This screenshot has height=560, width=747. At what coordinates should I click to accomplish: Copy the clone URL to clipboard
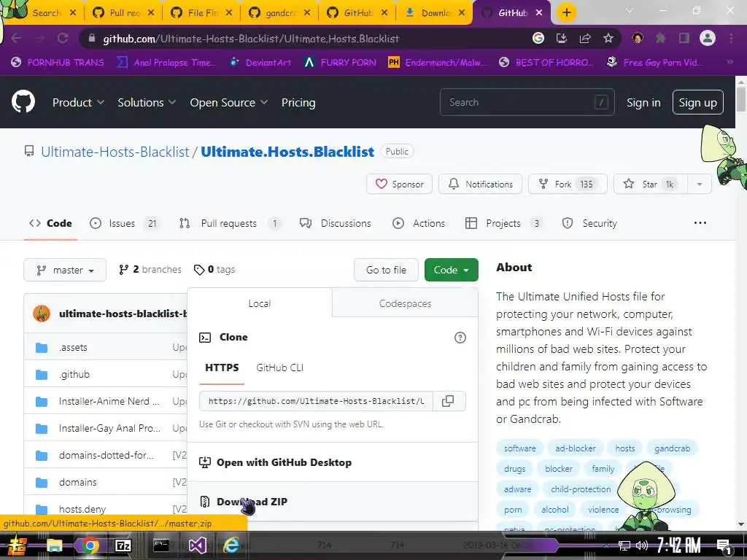[448, 401]
